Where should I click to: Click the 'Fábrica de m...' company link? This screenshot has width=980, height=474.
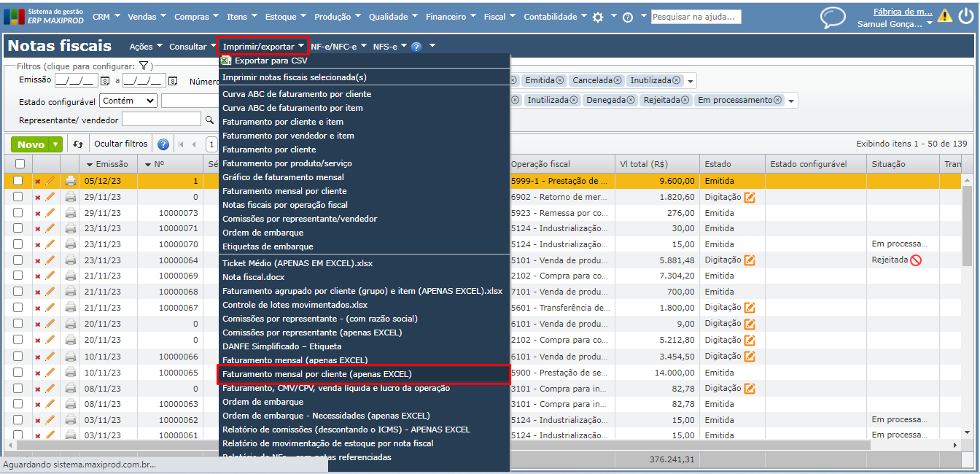[902, 11]
